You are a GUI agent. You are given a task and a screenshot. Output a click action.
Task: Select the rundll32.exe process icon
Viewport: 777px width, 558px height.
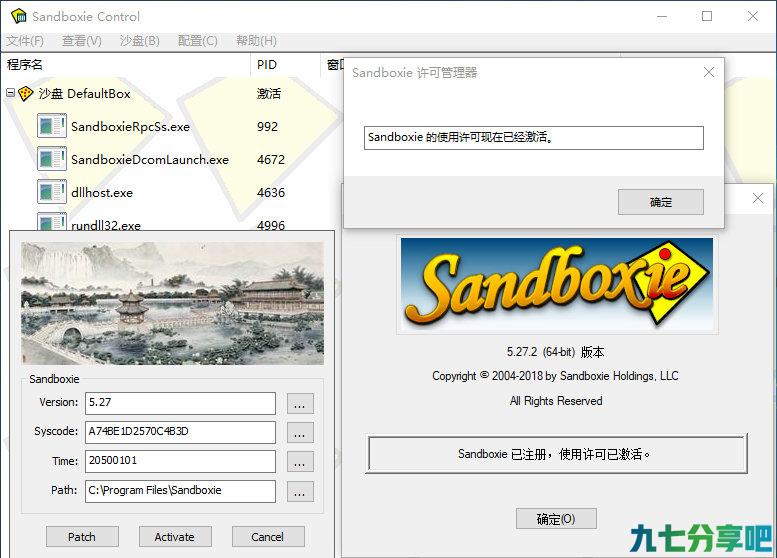pyautogui.click(x=52, y=222)
